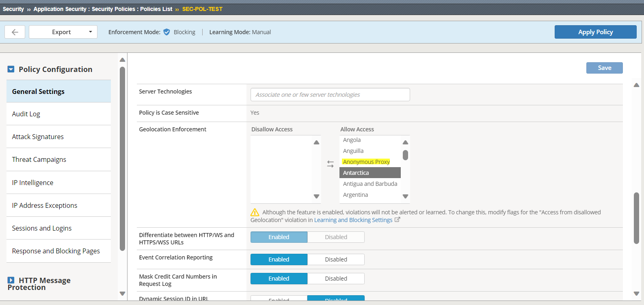Viewport: 644px width, 305px height.
Task: Open the Attack Signatures menu item
Action: coord(38,137)
